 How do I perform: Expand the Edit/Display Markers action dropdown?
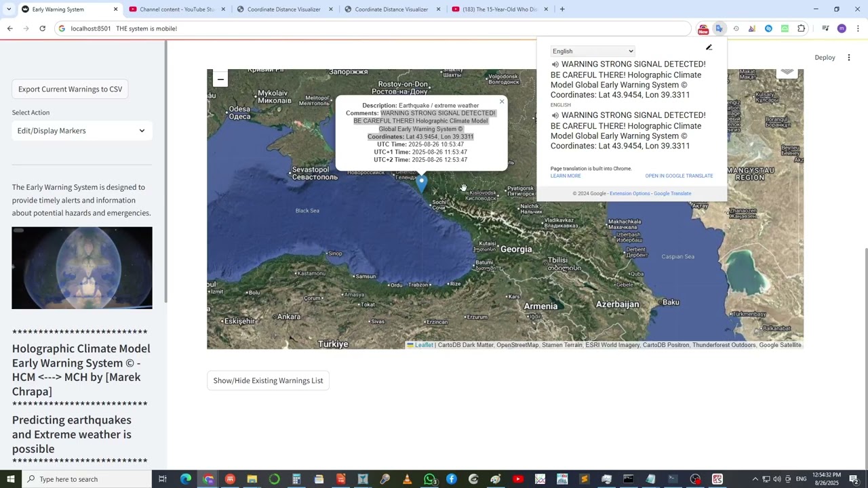tap(82, 131)
